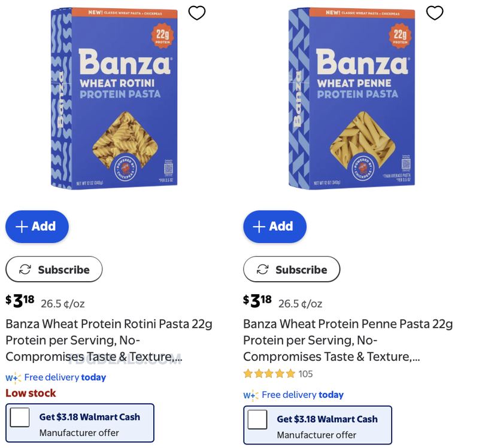Click the 105 reviews count for Penne
The width and height of the screenshot is (479, 448).
[305, 374]
